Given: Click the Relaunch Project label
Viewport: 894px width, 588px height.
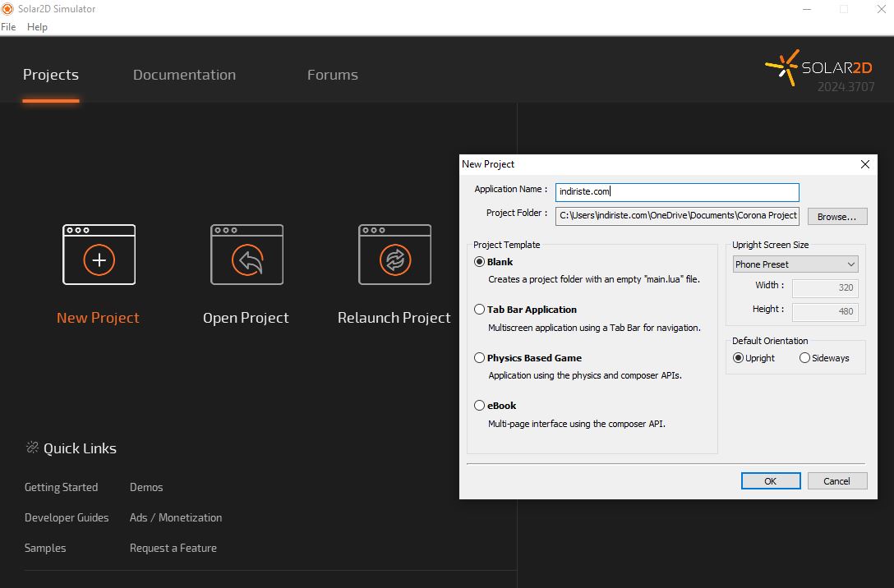Looking at the screenshot, I should click(x=394, y=318).
